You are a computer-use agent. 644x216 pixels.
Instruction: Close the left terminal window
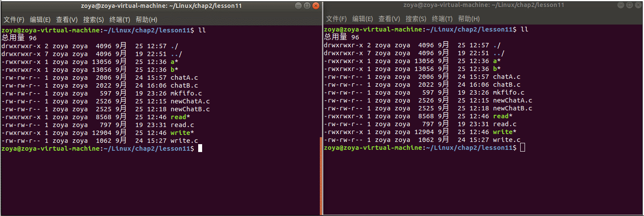tap(315, 6)
